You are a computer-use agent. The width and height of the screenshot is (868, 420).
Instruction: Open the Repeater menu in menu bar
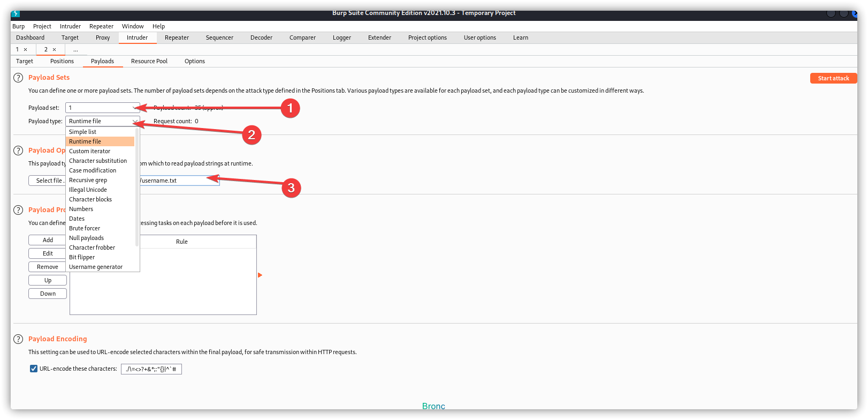click(x=101, y=26)
